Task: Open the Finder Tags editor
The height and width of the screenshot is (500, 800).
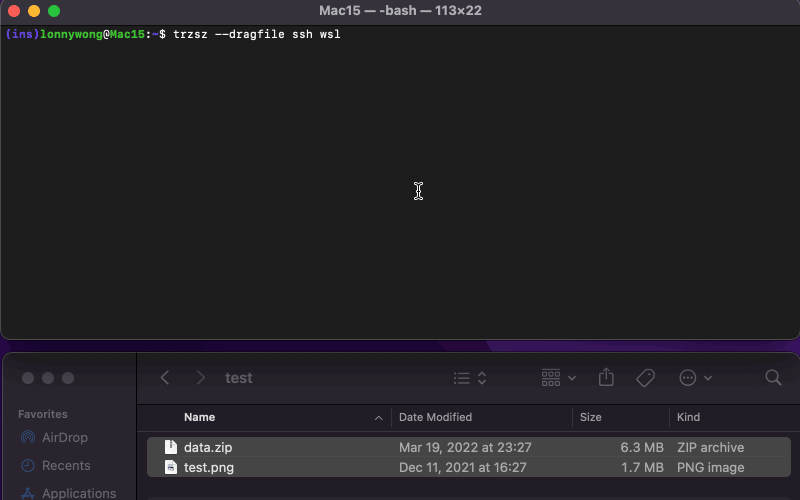Action: click(645, 378)
